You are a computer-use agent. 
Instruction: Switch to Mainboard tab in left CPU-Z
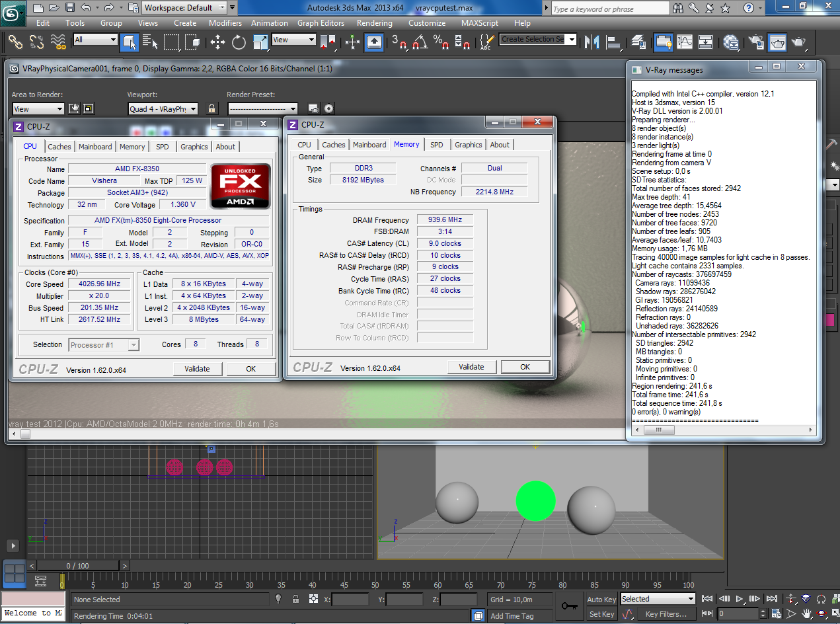coord(95,147)
